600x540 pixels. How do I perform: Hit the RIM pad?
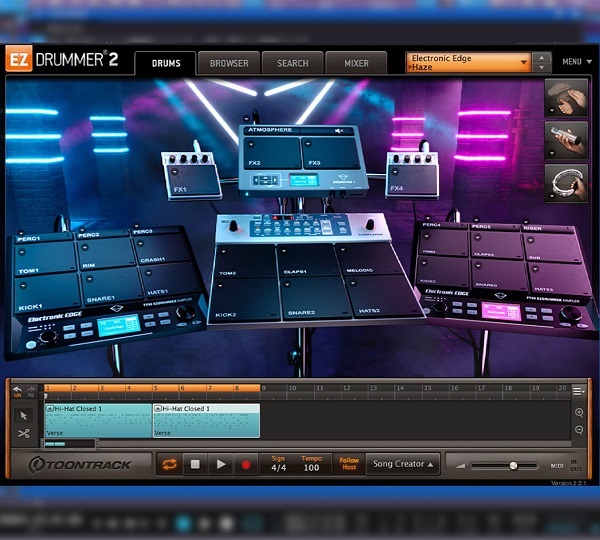[107, 253]
